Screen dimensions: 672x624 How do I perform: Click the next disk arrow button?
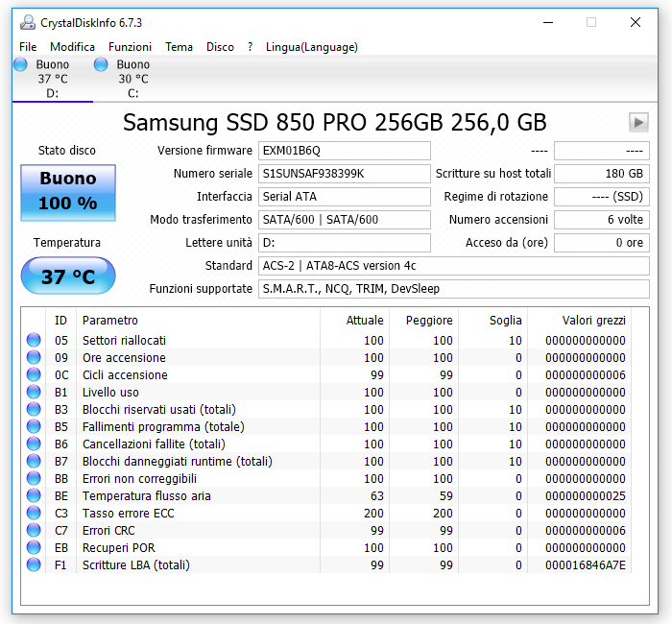point(638,123)
